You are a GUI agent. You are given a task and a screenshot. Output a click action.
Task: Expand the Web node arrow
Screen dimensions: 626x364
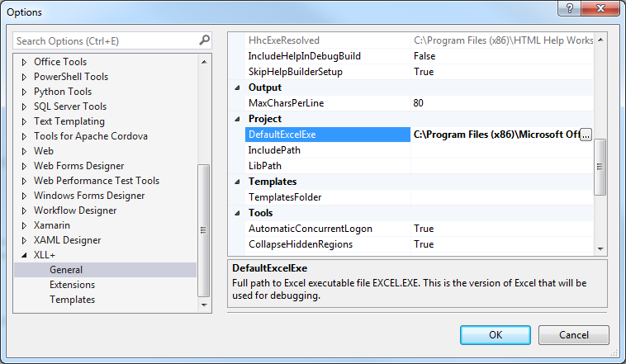coord(24,151)
